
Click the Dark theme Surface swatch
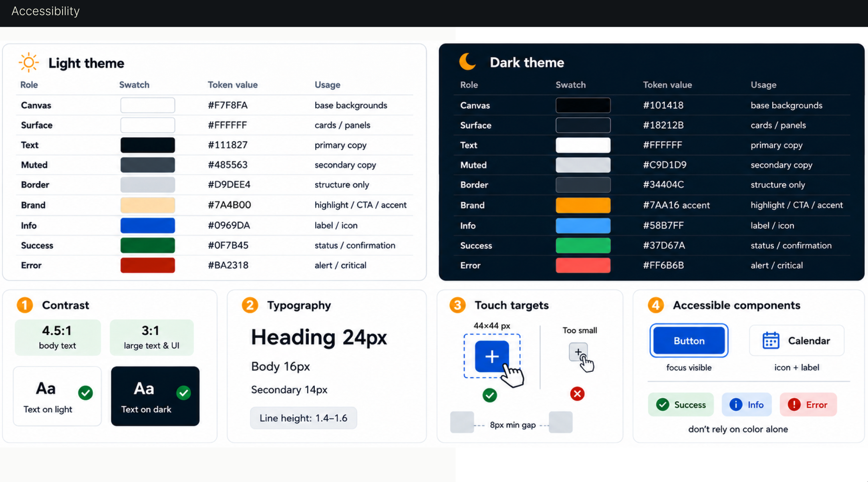click(x=583, y=125)
